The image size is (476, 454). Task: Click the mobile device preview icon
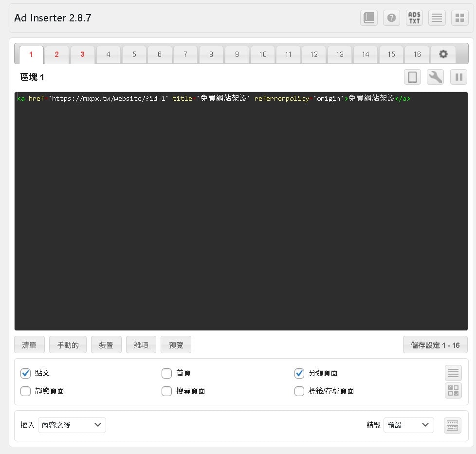coord(412,77)
